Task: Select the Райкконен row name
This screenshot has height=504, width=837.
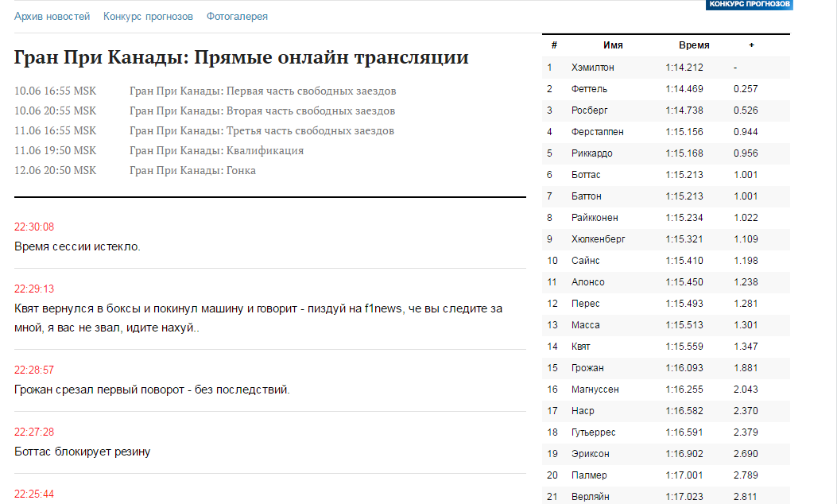Action: [595, 218]
